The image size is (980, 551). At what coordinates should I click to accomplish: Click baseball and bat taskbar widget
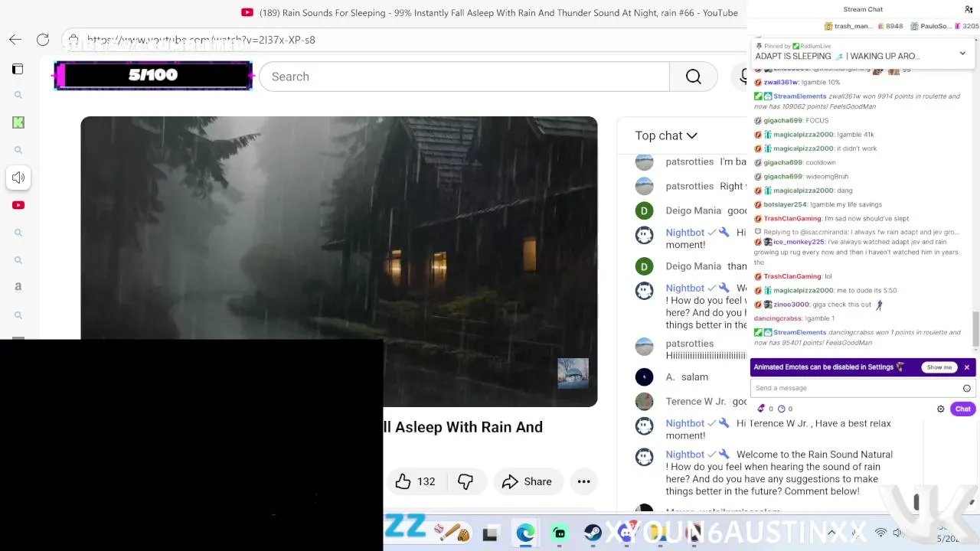point(452,532)
